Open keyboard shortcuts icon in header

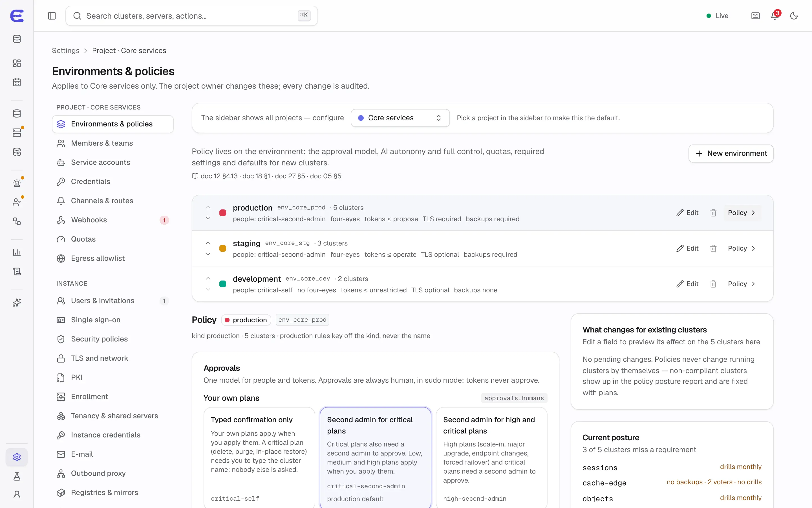[x=755, y=16]
